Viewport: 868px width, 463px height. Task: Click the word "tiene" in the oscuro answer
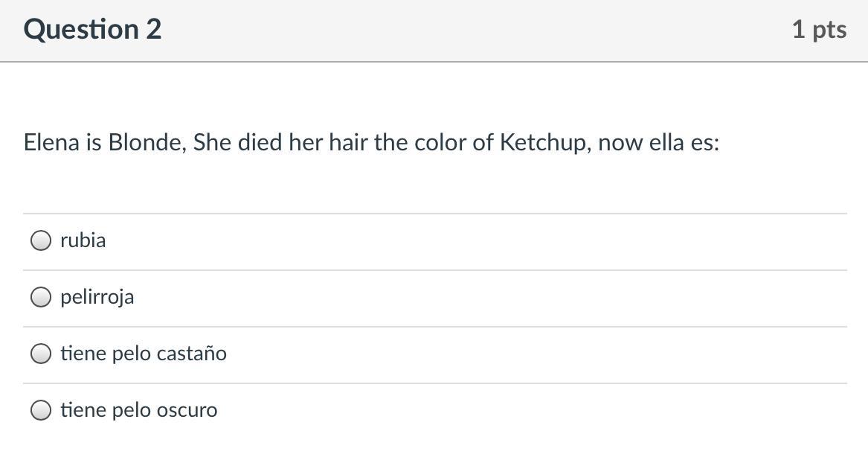click(x=83, y=410)
